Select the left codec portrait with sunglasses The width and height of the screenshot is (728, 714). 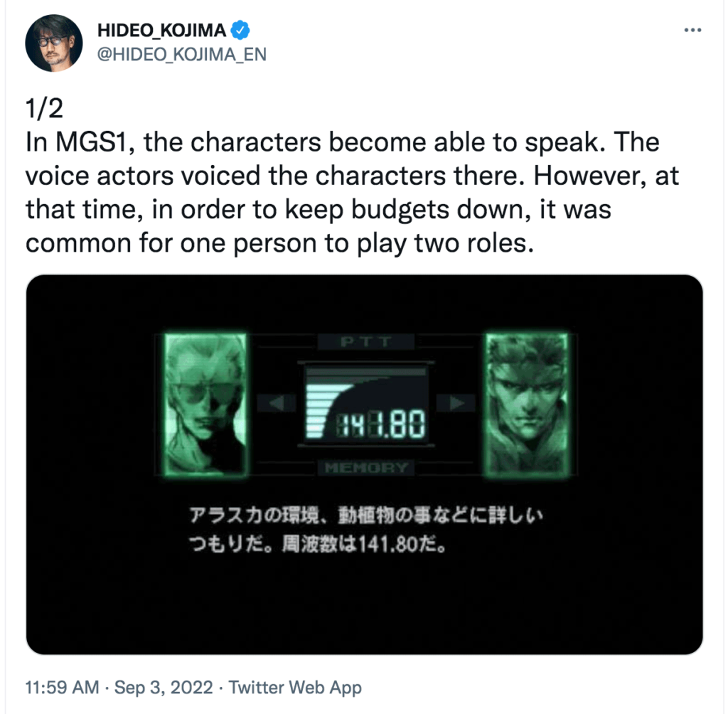205,404
